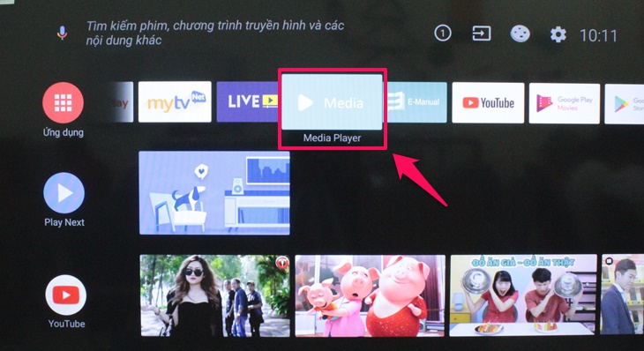Open the Play Next placeholder card with dog

[214, 193]
